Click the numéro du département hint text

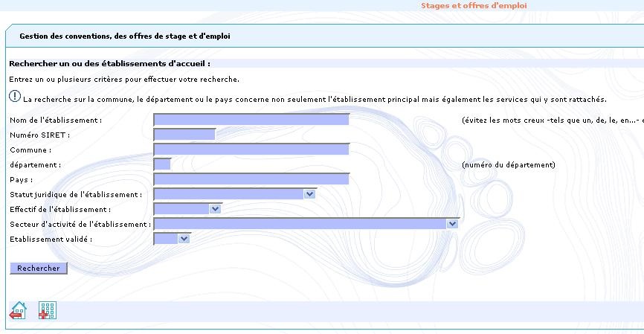click(x=508, y=164)
